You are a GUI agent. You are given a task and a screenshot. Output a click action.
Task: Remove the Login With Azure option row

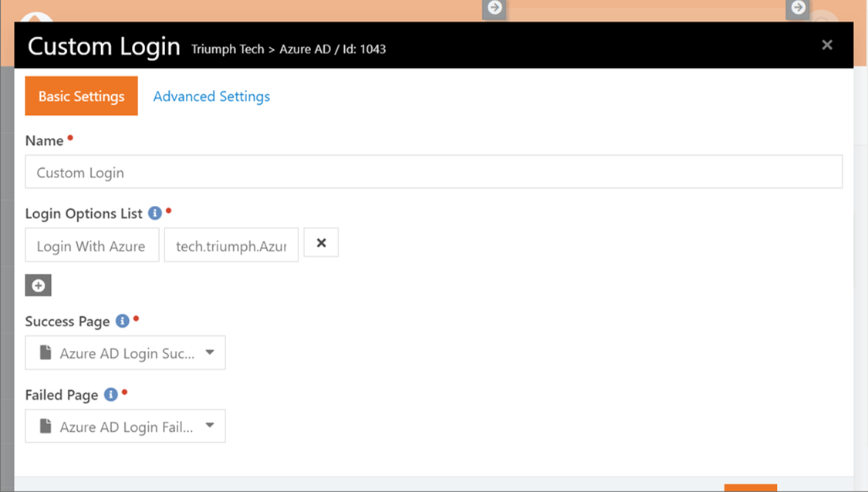click(321, 242)
